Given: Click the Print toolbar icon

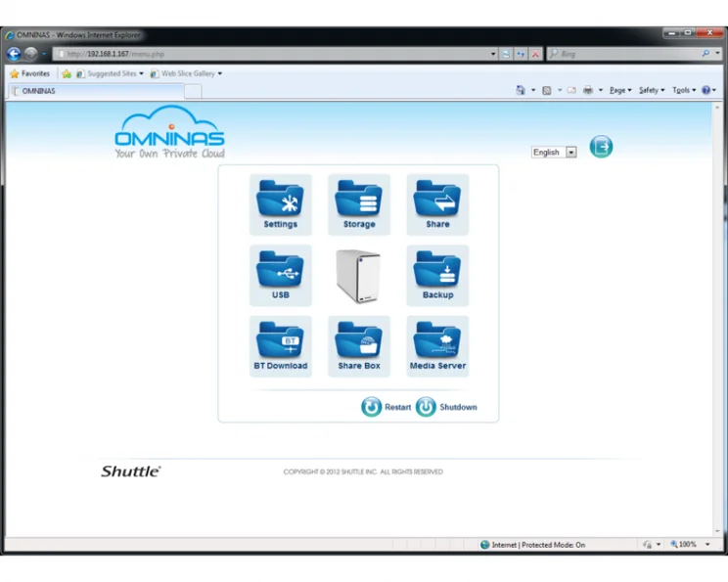Looking at the screenshot, I should (588, 90).
